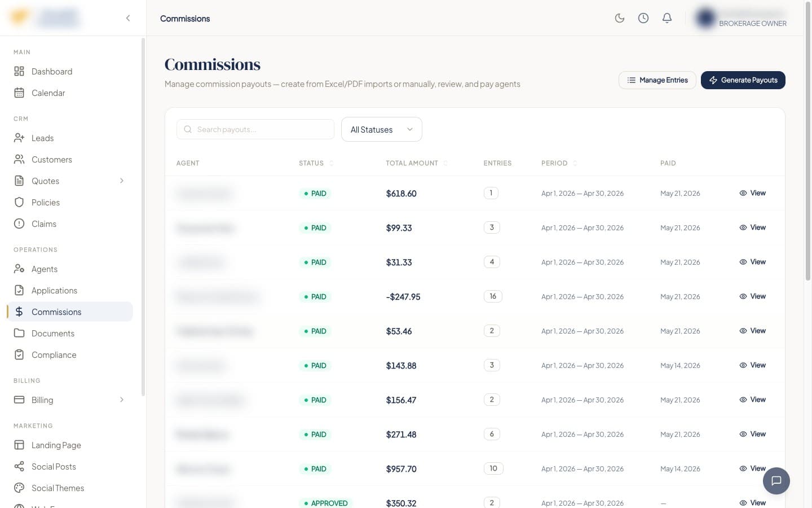Click the PAID badge for $618.60
The image size is (812, 508).
coord(315,194)
